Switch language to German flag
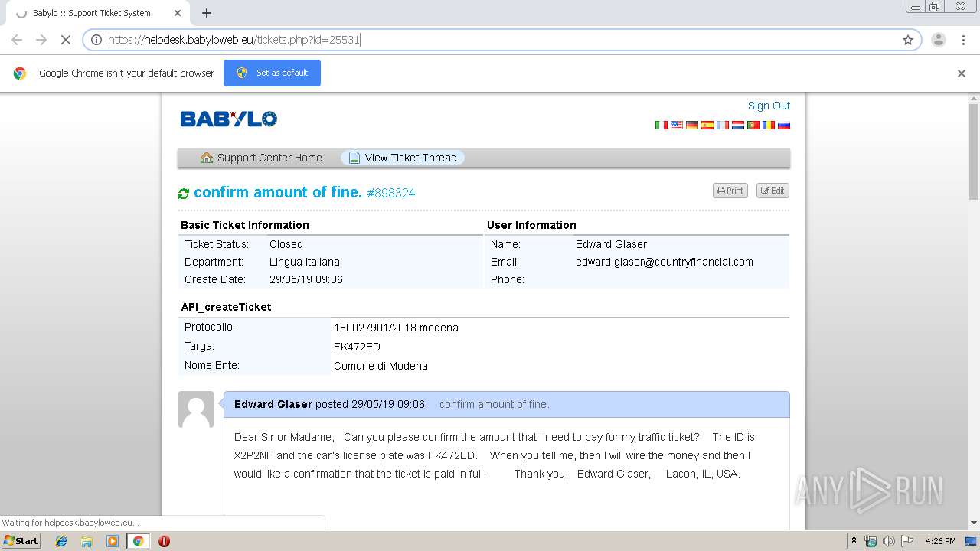Image resolution: width=980 pixels, height=551 pixels. [x=692, y=125]
